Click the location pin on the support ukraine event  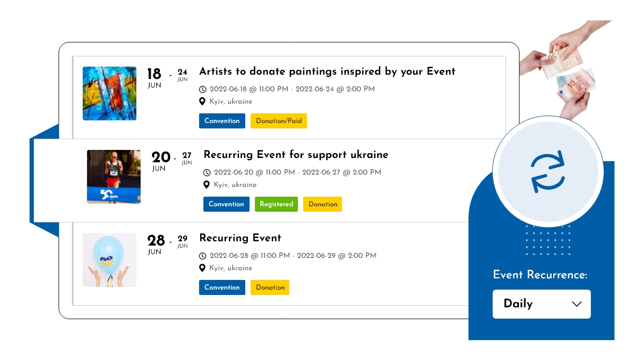206,184
